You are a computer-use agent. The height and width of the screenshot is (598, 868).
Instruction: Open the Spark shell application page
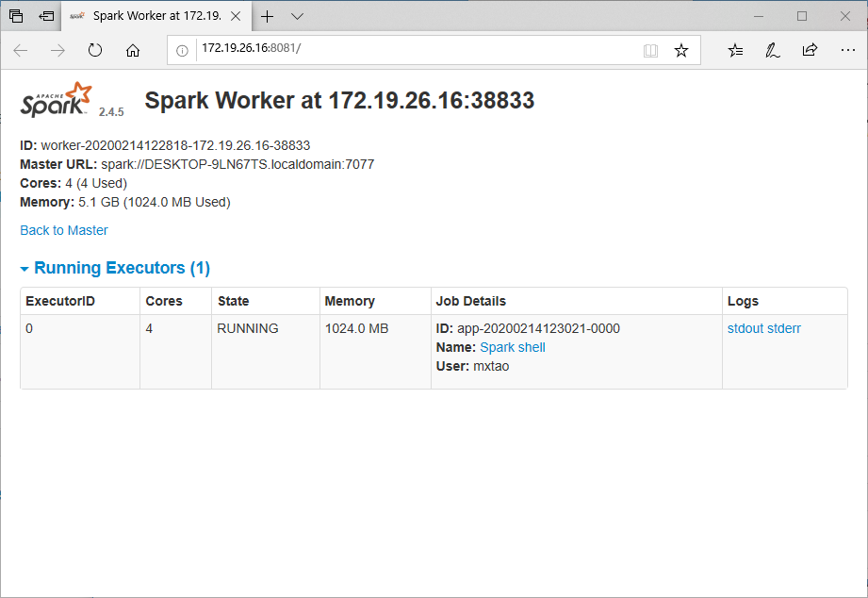tap(512, 347)
